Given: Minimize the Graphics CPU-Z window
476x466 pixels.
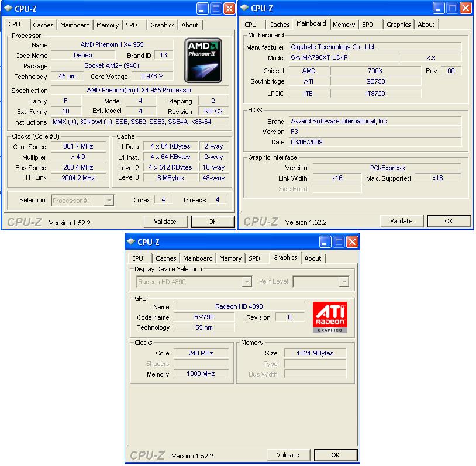Looking at the screenshot, I should click(x=325, y=242).
